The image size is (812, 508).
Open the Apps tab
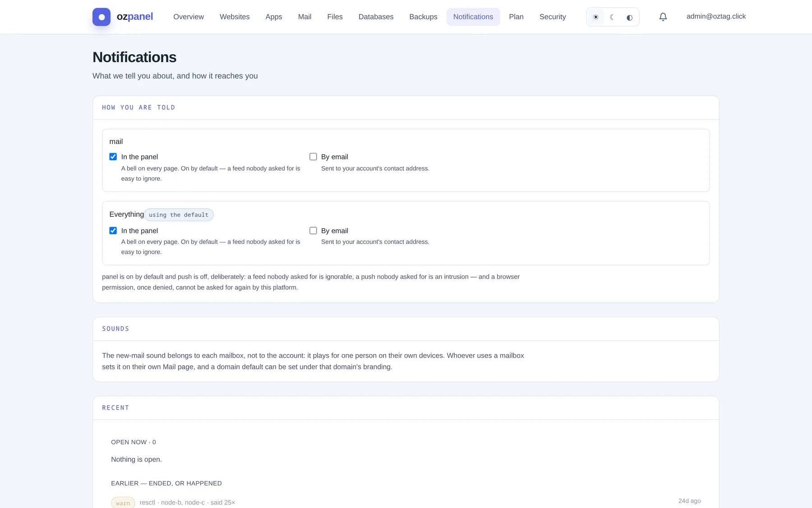point(274,17)
